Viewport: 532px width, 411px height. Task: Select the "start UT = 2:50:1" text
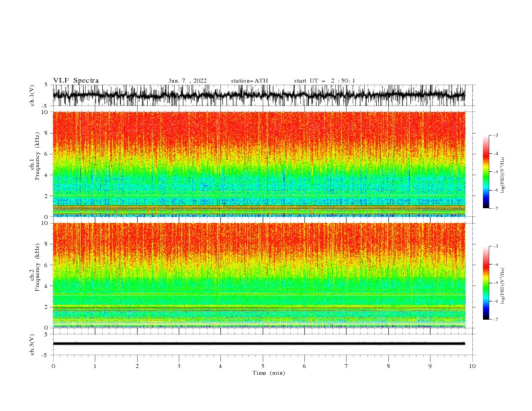324,81
